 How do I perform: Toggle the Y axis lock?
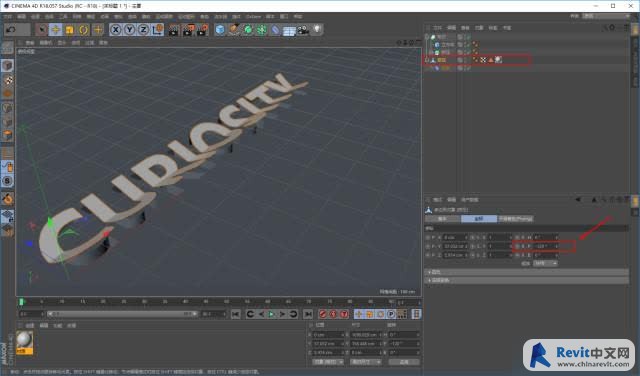[129, 29]
